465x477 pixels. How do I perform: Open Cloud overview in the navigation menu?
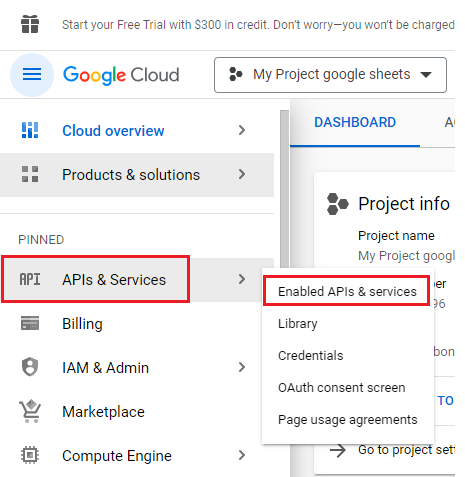137,130
